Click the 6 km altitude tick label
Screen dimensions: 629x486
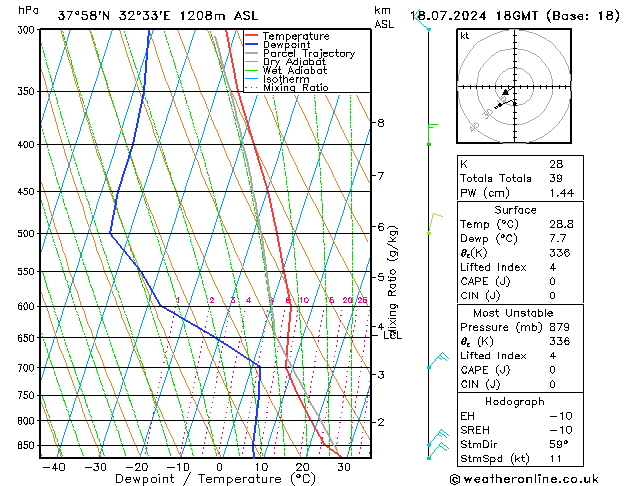click(381, 227)
